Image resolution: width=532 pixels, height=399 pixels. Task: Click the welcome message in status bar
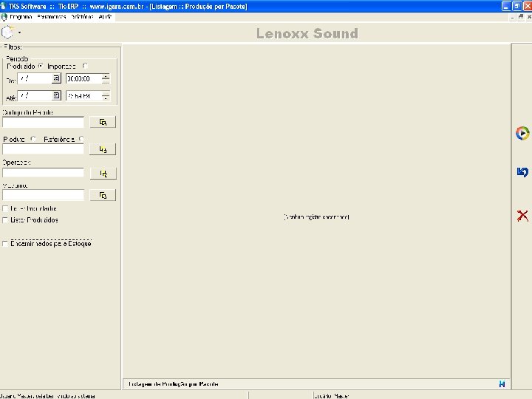47,395
